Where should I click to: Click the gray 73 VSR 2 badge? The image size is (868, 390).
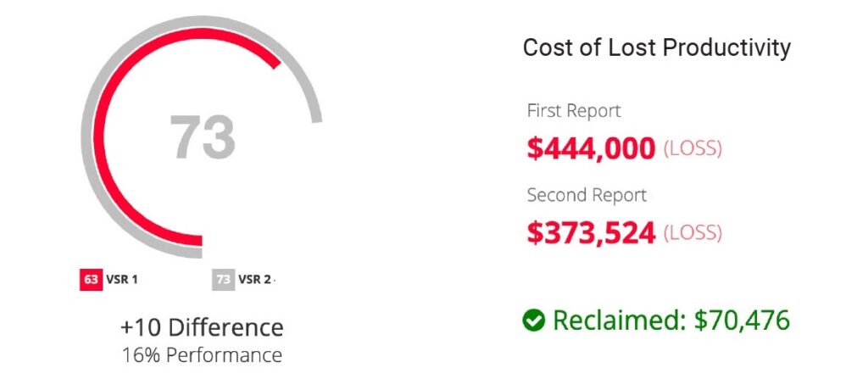click(223, 279)
